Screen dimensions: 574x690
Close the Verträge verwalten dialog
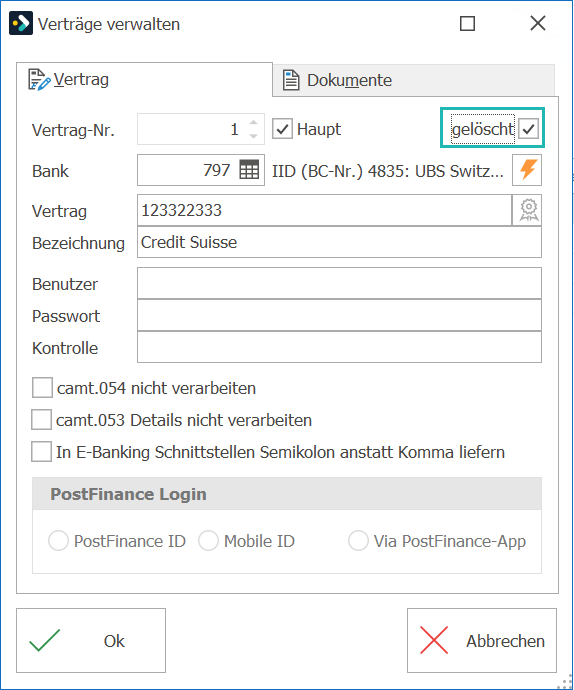coord(538,23)
